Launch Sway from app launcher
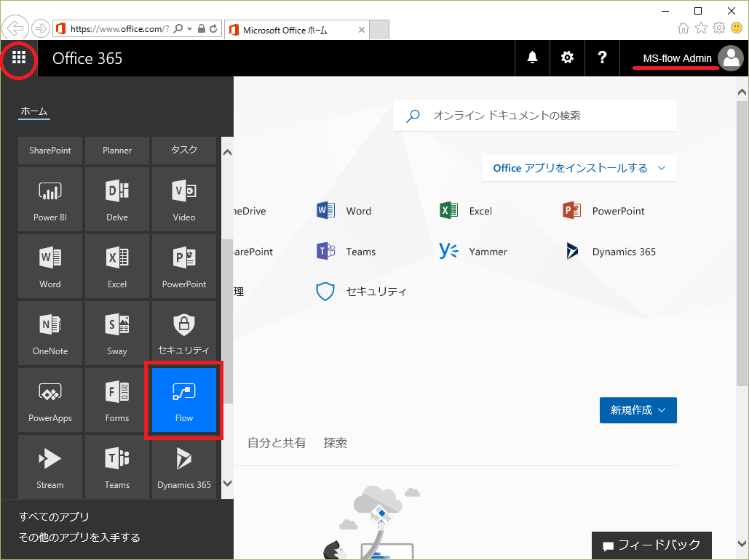This screenshot has height=560, width=749. click(x=117, y=333)
